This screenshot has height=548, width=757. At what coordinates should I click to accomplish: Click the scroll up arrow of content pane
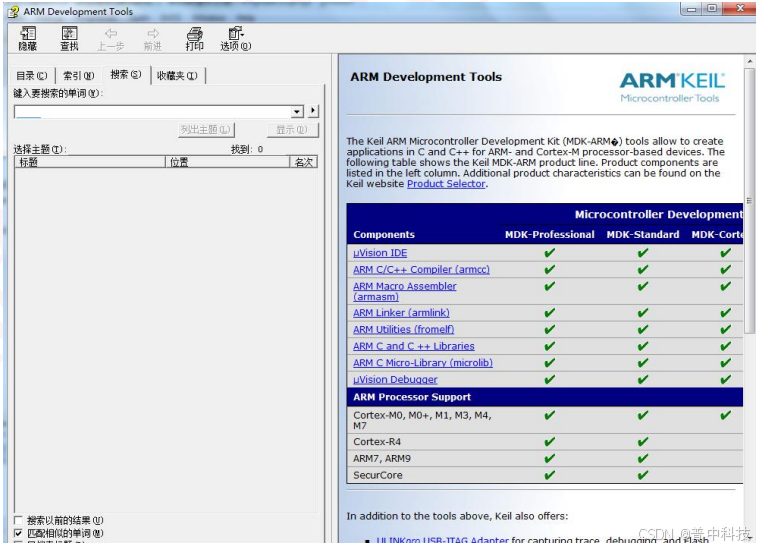pyautogui.click(x=749, y=61)
